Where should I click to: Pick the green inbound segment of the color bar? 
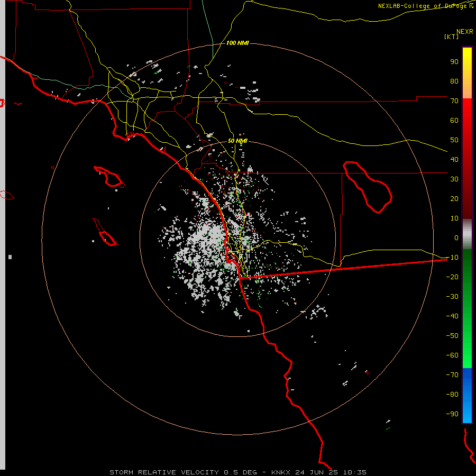[467, 309]
